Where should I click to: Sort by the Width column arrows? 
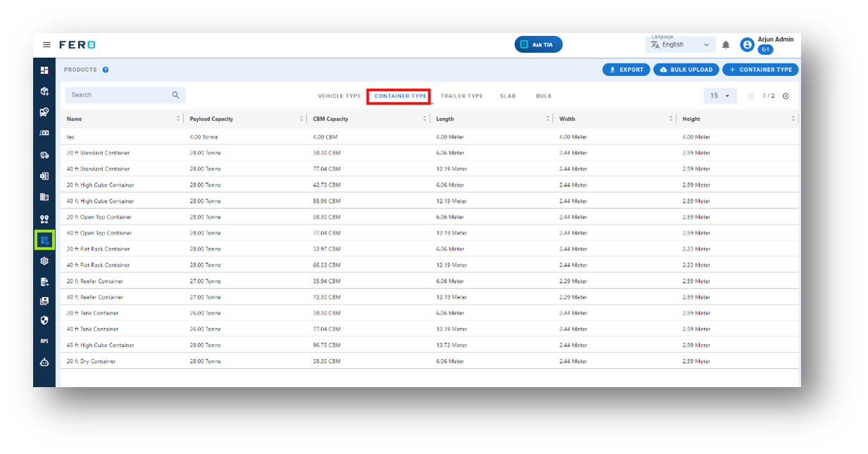(671, 119)
